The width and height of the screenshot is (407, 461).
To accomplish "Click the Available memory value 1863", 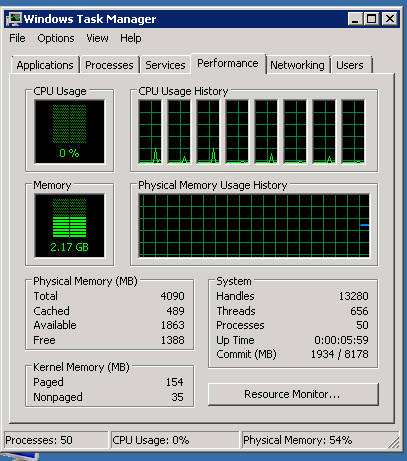I will 172,325.
